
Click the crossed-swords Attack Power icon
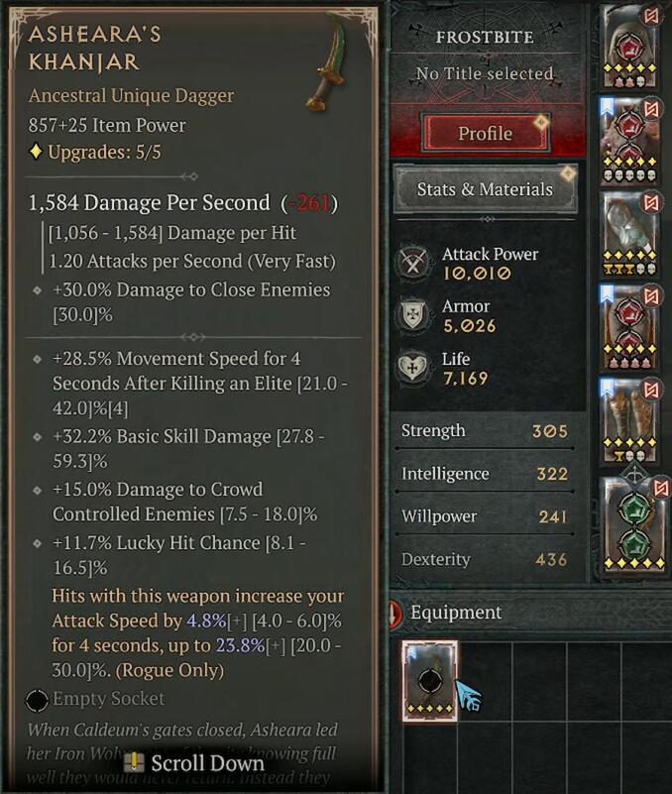click(412, 263)
